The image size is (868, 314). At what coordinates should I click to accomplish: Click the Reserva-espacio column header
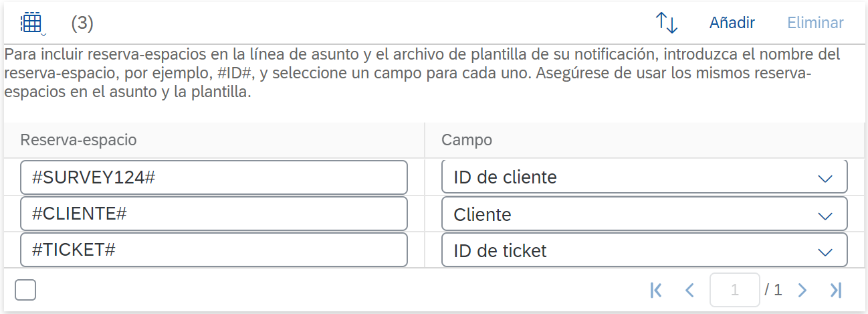pos(79,140)
